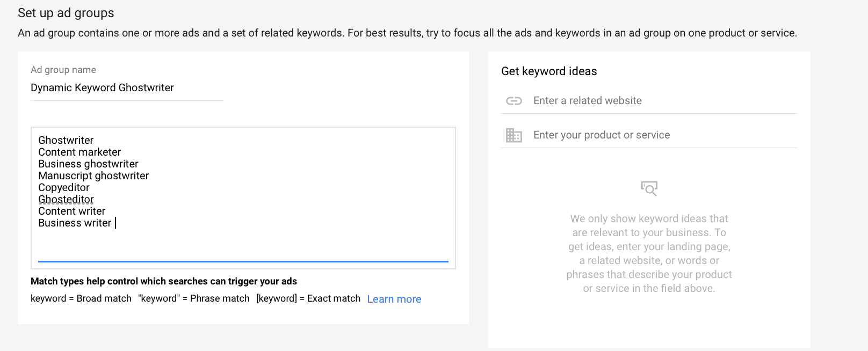Click the ad group description sentence
The width and height of the screenshot is (868, 351).
click(407, 33)
